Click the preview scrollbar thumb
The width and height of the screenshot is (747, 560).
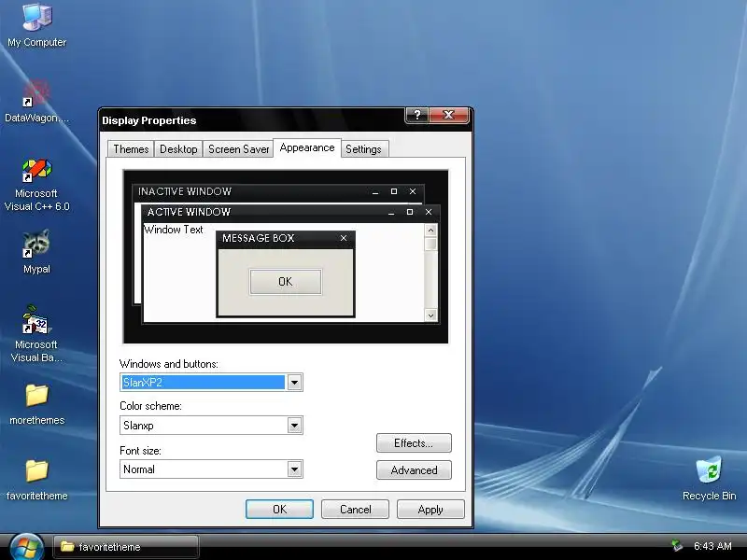pyautogui.click(x=430, y=244)
